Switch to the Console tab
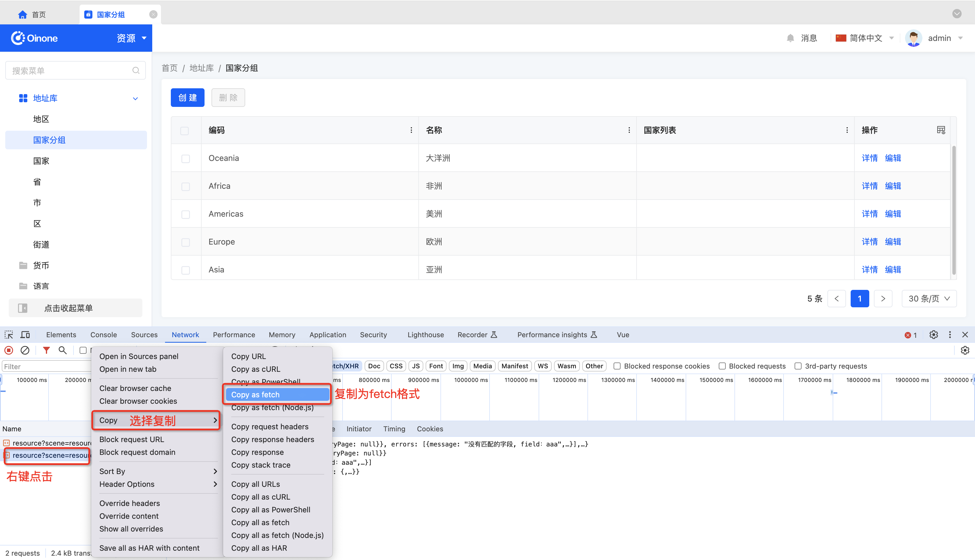The image size is (975, 560). (x=103, y=335)
